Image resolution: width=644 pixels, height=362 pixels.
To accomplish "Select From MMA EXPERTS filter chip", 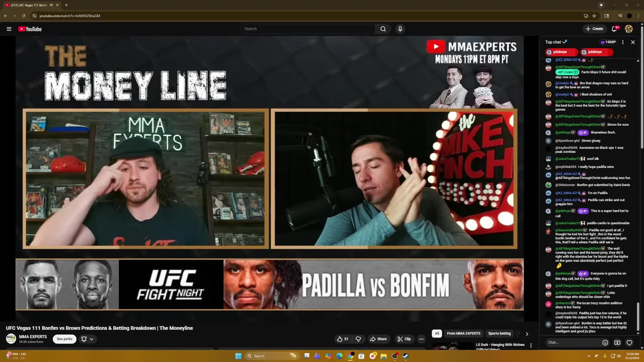I will [463, 333].
